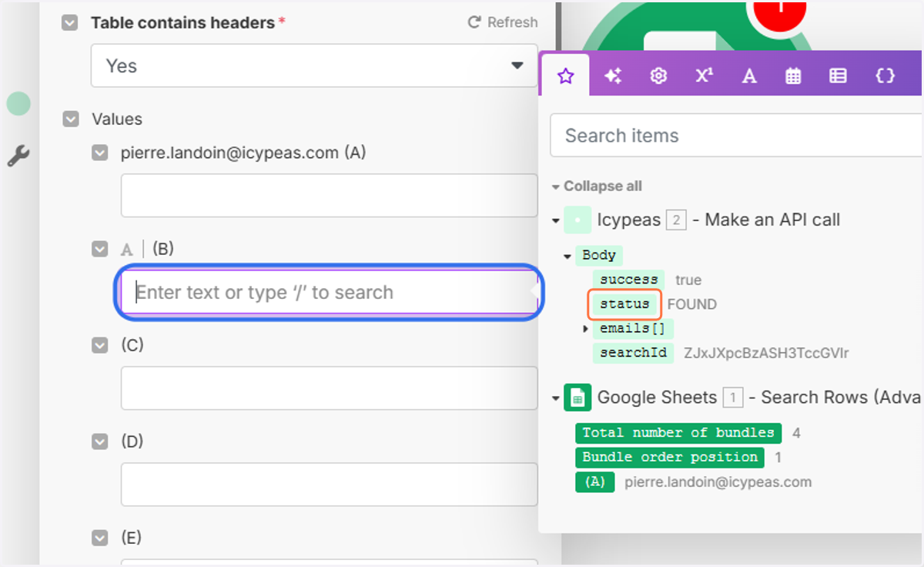
Task: Toggle the checkbox for field (E)
Action: click(99, 537)
